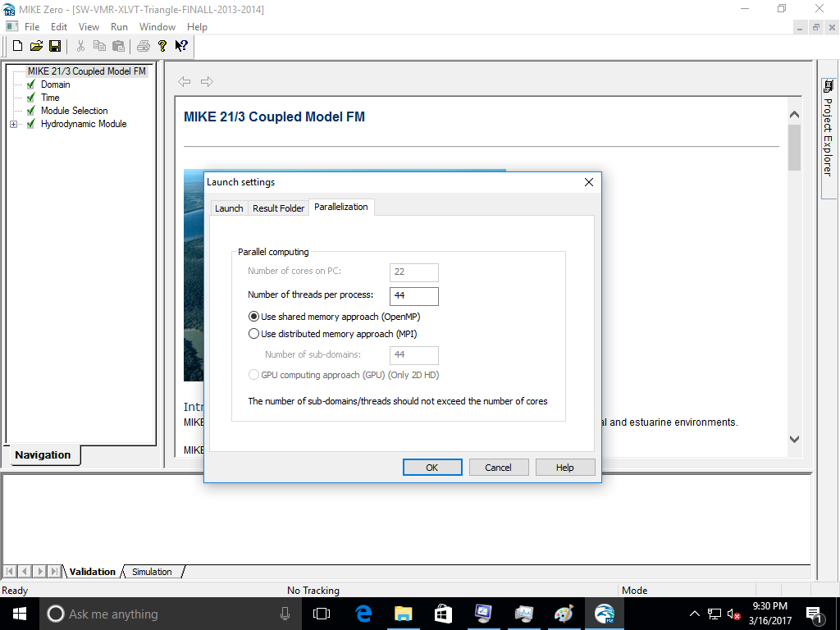Open help topics with question mark icon
The image size is (840, 630).
click(x=162, y=46)
